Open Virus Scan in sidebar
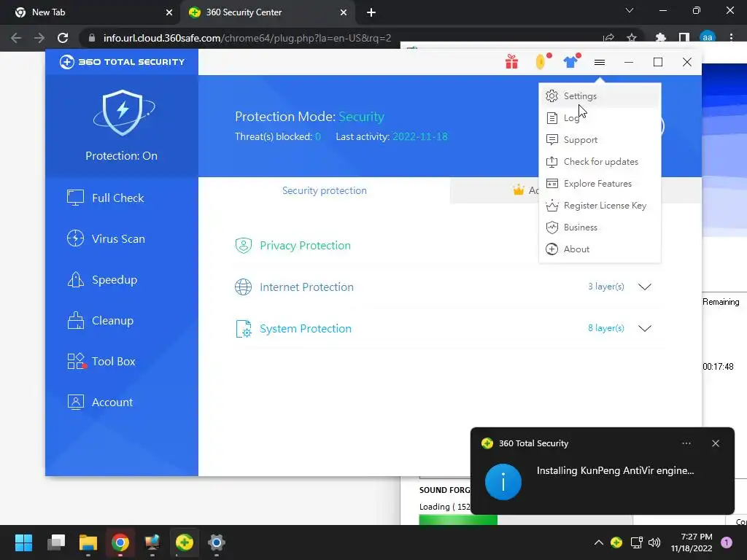Screen dimensions: 747x560 pos(106,238)
